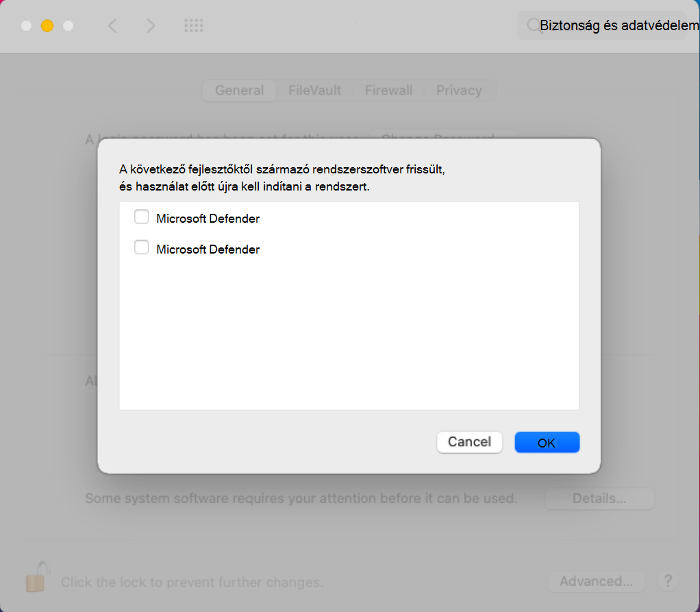Click the help question mark button
The height and width of the screenshot is (612, 700).
tap(668, 582)
